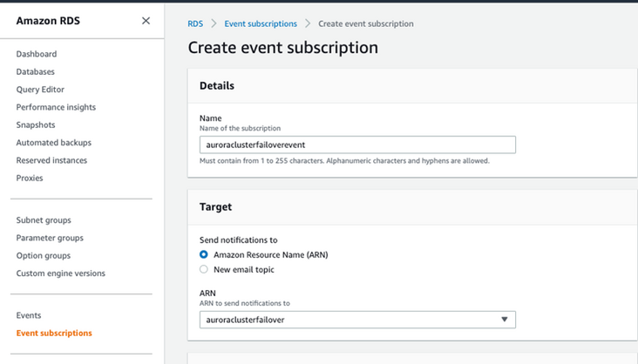Select Amazon Resource Name (ARN) radio option

tap(204, 254)
